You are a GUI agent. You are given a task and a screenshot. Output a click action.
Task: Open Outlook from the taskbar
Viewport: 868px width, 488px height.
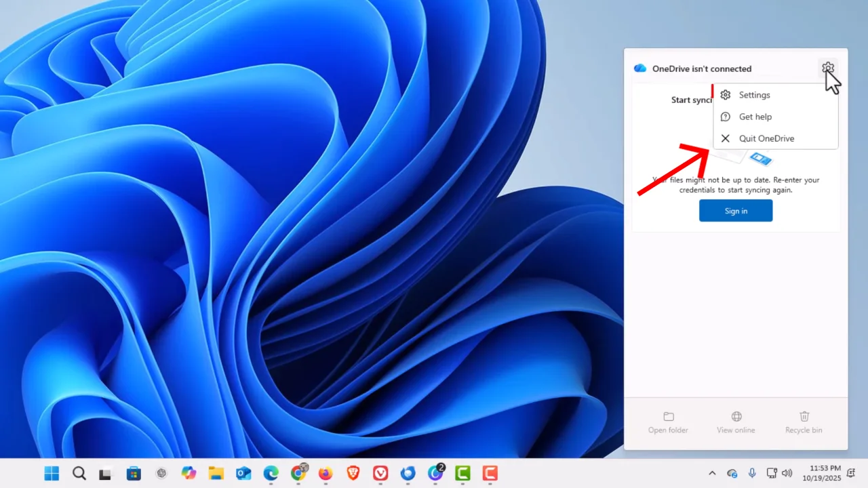pos(243,473)
